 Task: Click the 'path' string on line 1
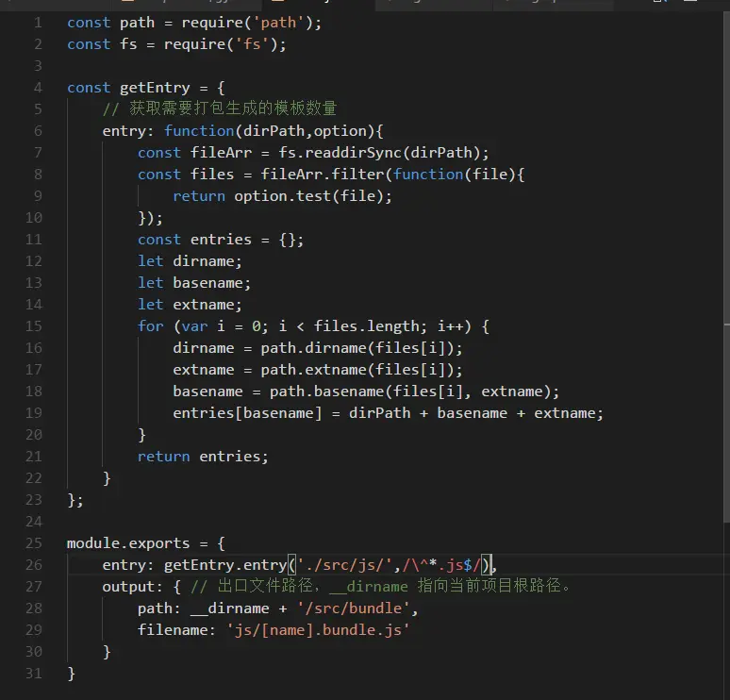278,23
